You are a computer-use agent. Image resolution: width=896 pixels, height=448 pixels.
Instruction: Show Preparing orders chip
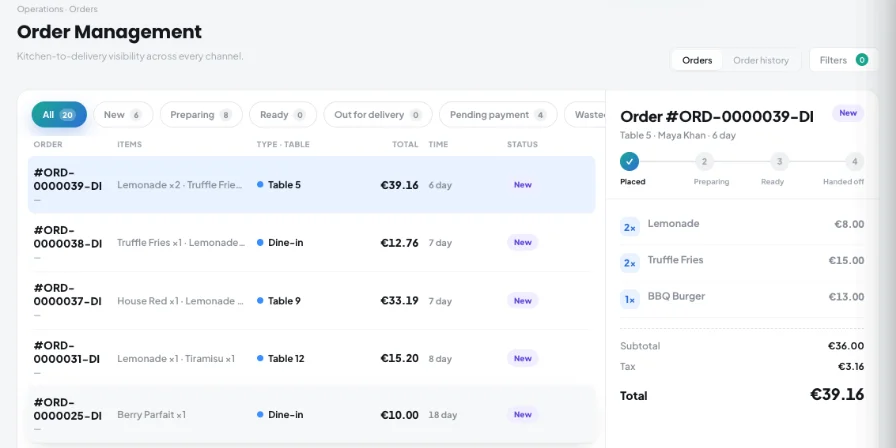click(201, 115)
